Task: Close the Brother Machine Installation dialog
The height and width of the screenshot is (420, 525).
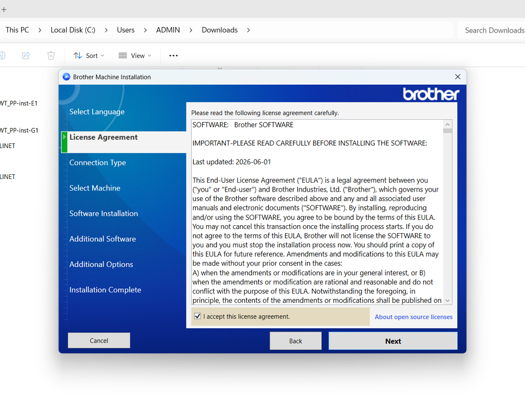Action: pos(458,77)
